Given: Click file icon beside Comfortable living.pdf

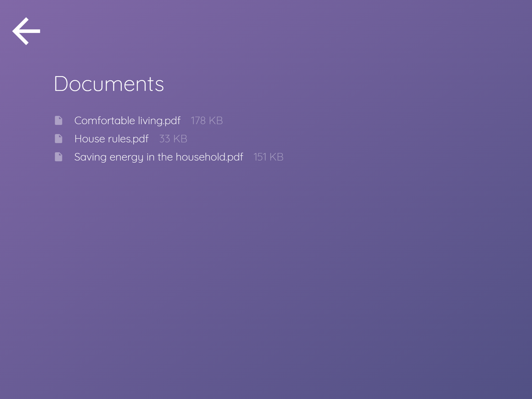Looking at the screenshot, I should 58,121.
